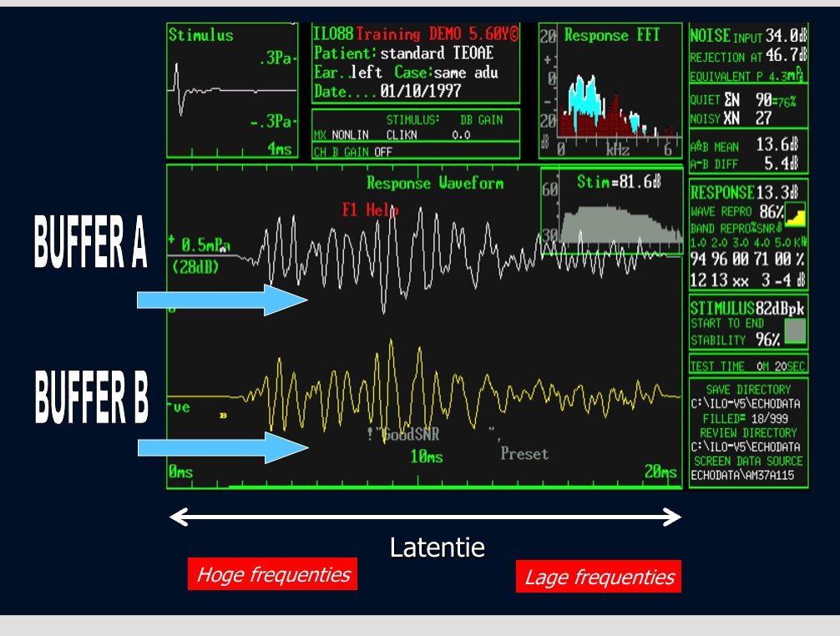
Task: Click the 'TEST TIME 0M 20SEC' line
Action: click(x=747, y=366)
